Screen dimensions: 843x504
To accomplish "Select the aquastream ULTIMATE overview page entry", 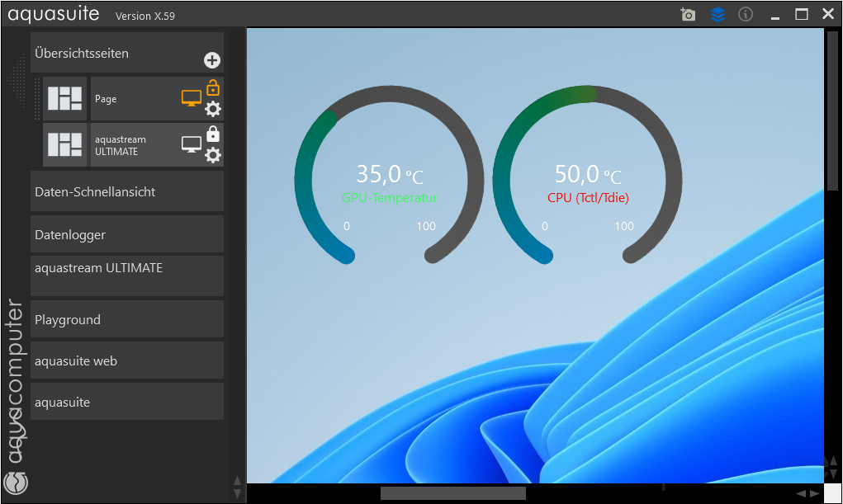I will (x=132, y=145).
